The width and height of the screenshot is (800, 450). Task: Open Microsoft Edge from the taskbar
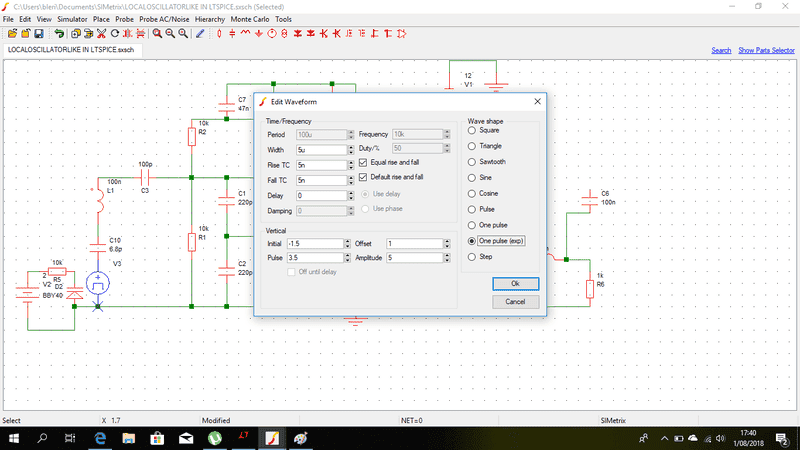tap(100, 438)
